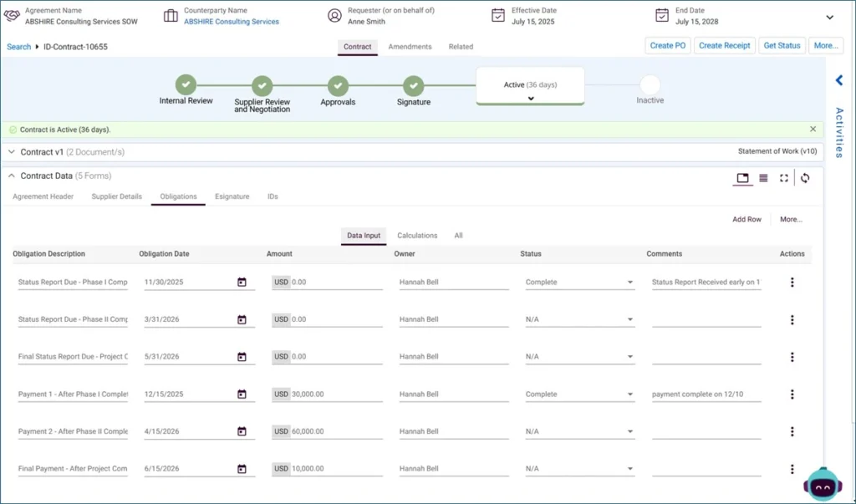
Task: Open the chat assistant bubble
Action: 823,485
